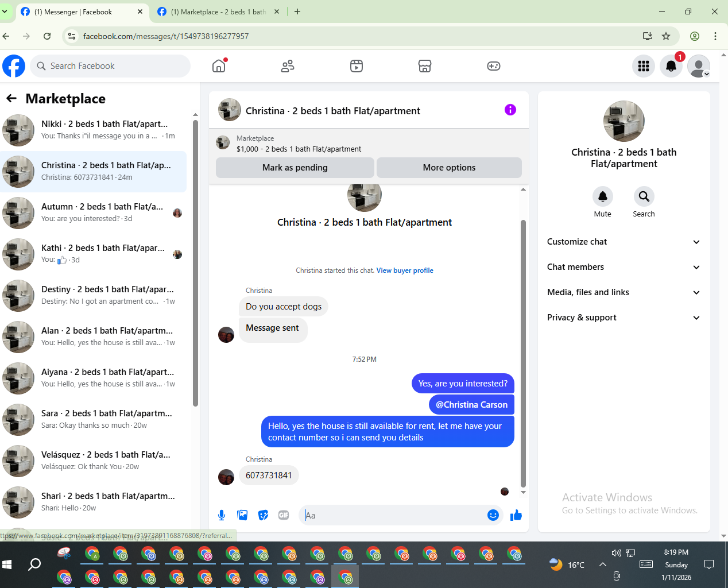Open the $1,000 Marketplace listing header
This screenshot has height=588, width=728.
coord(368,144)
